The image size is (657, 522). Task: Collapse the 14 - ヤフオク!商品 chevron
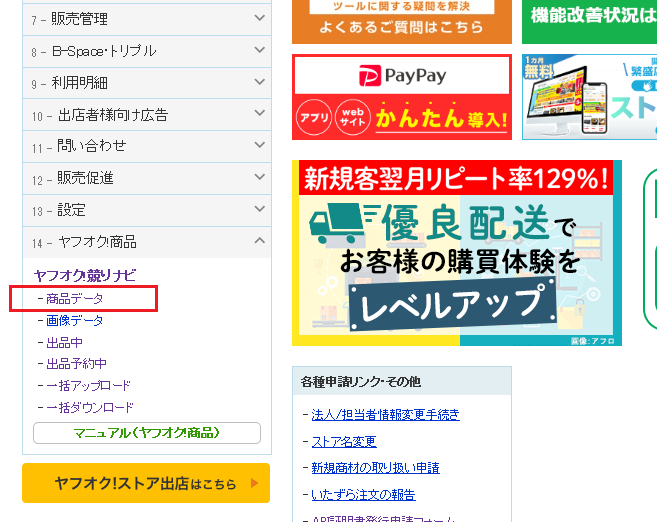tap(260, 240)
